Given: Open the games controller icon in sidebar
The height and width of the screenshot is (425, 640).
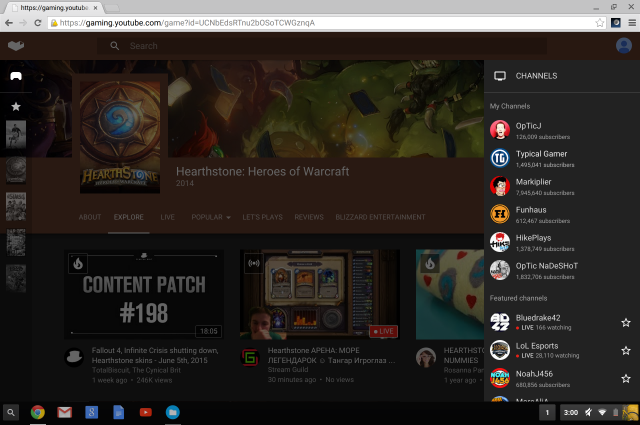Looking at the screenshot, I should [x=15, y=76].
